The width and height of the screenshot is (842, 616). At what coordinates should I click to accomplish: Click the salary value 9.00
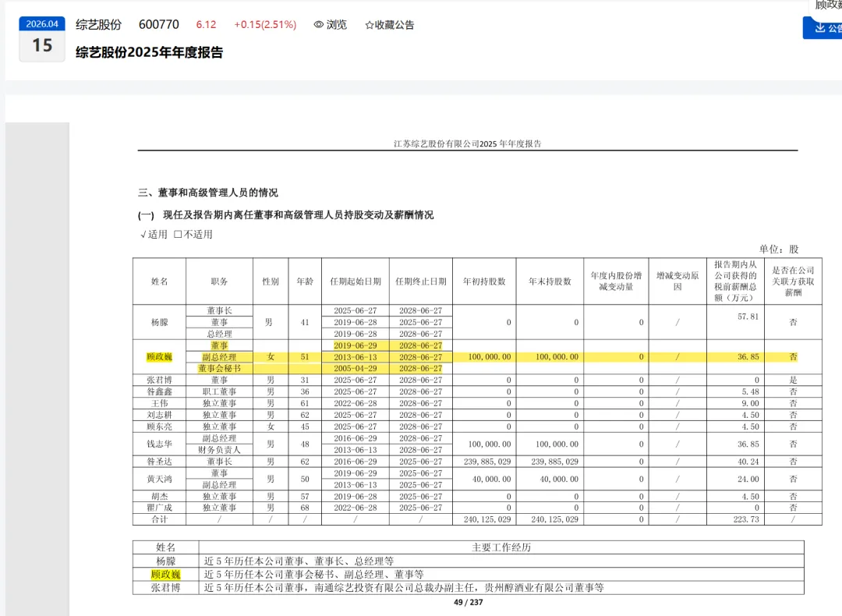click(x=750, y=403)
